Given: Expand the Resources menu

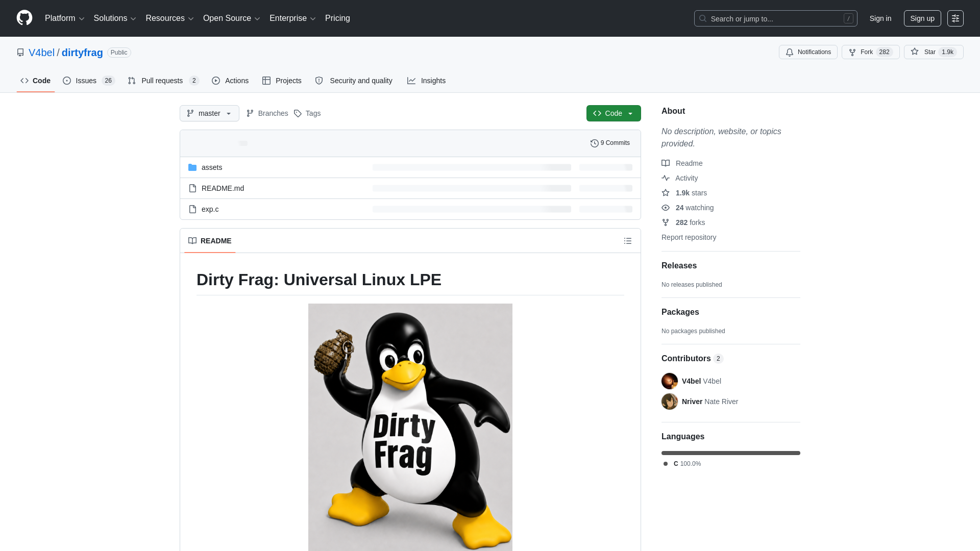Looking at the screenshot, I should [x=169, y=18].
